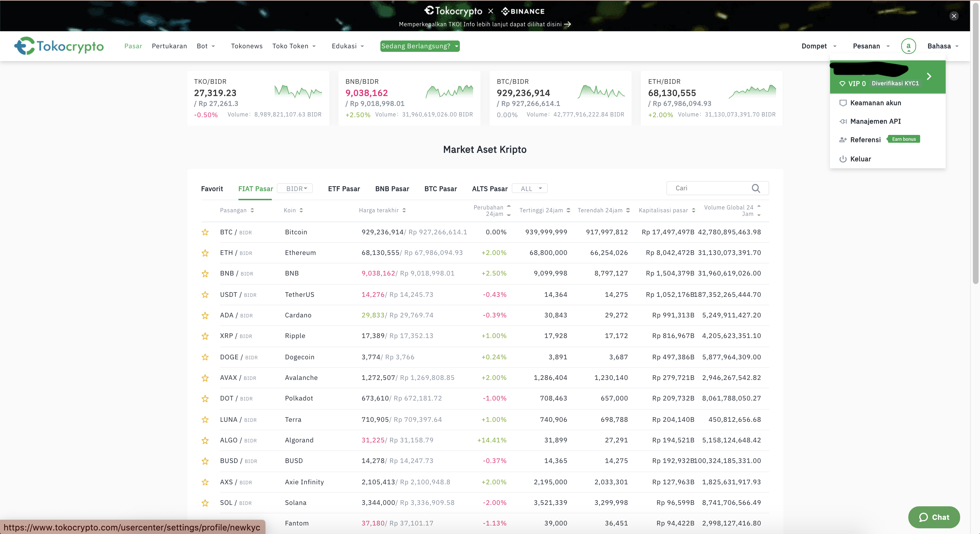Open the Sedang Berlangsung? dropdown
Screen dimensions: 980x534
[420, 46]
